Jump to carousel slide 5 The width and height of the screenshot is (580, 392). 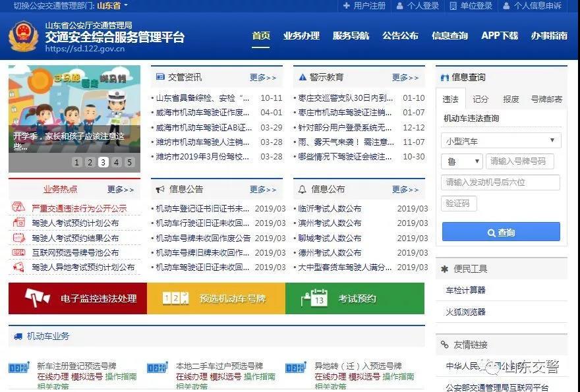(x=130, y=162)
